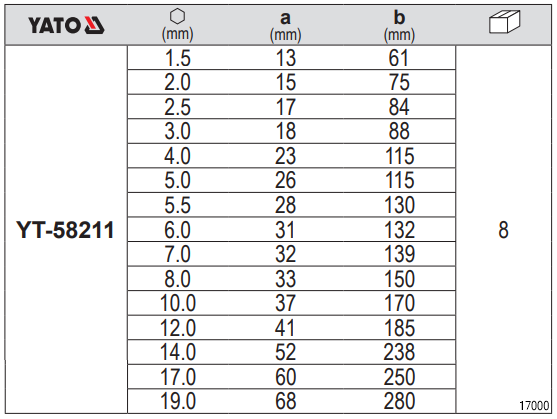Click a-value 23 in the 4.0 row
Viewport: 557px width, 419px height.
[285, 156]
